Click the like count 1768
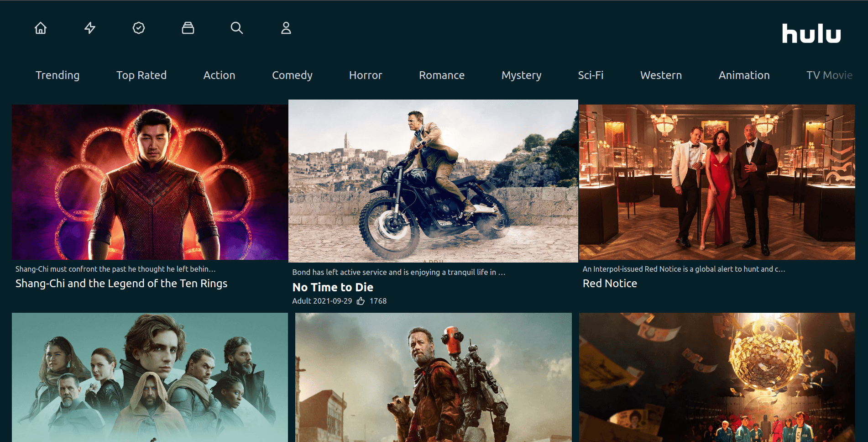 coord(378,301)
